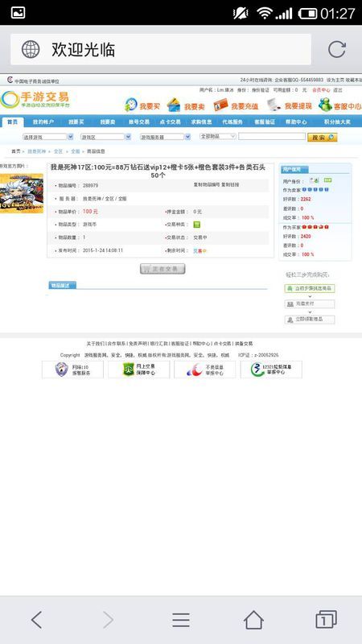Open the browser hamburger menu
Viewport: 362px width, 644px height.
pos(180,619)
